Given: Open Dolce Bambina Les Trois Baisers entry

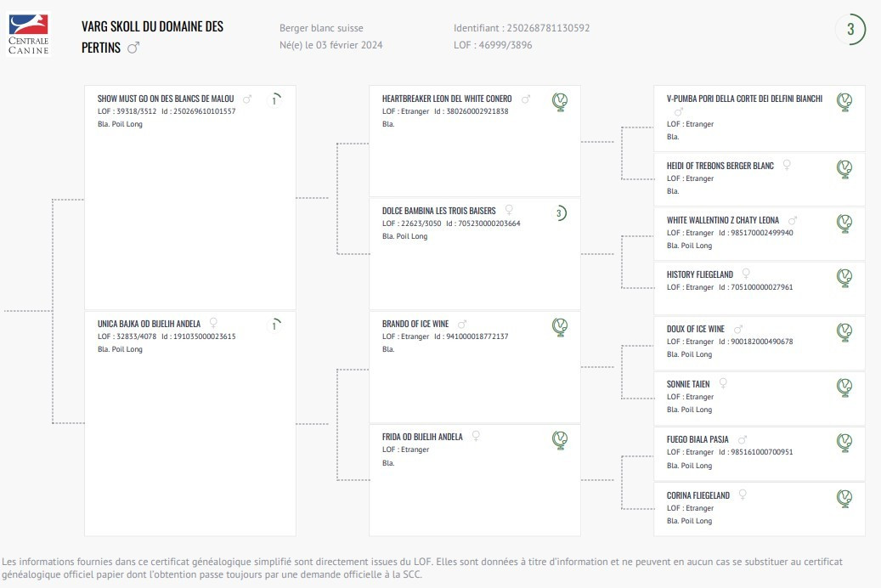Looking at the screenshot, I should click(439, 211).
